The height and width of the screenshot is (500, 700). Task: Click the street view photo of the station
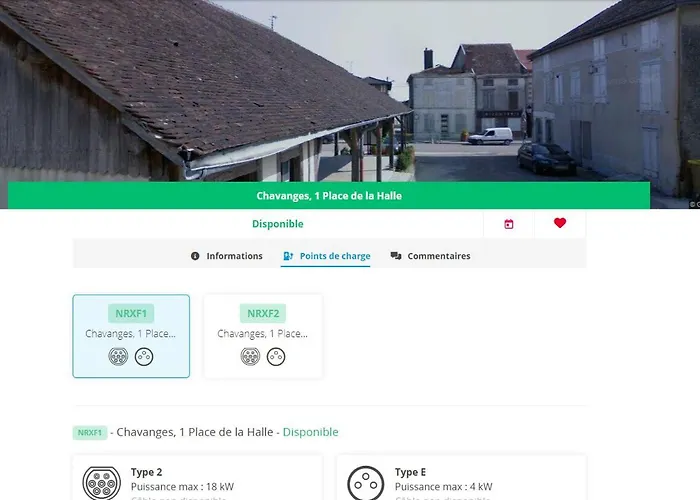pyautogui.click(x=350, y=91)
